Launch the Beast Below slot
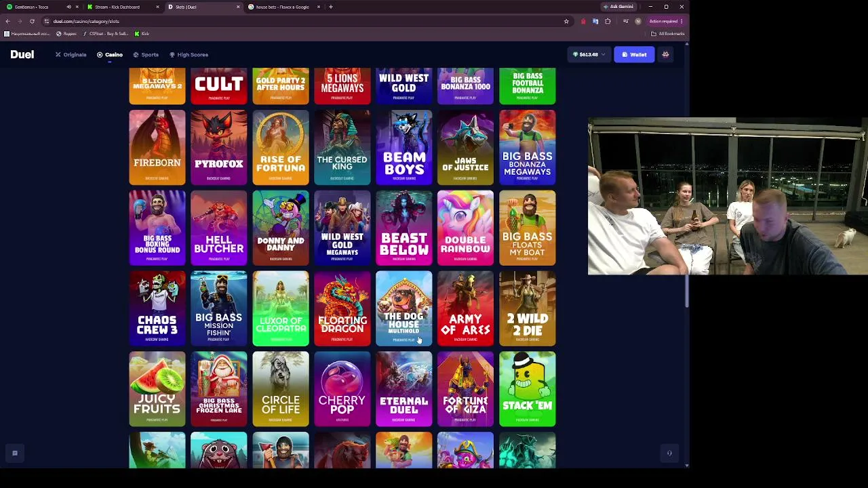 (x=404, y=228)
